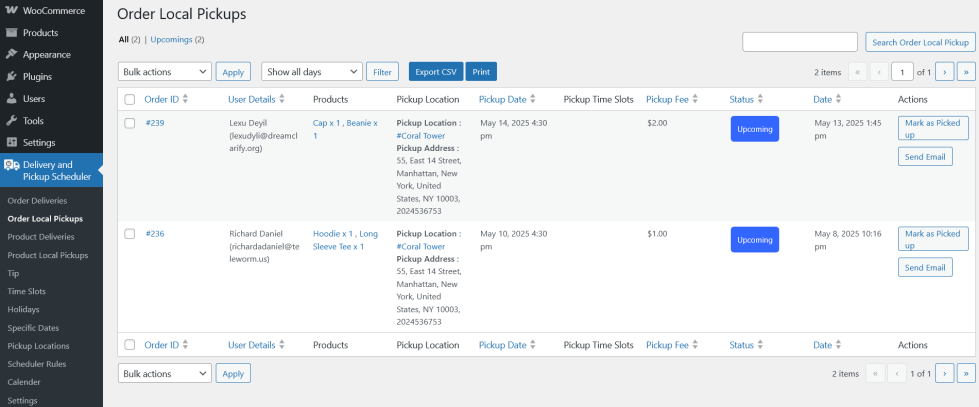Open Appearance via its paintbrush icon

pyautogui.click(x=11, y=54)
